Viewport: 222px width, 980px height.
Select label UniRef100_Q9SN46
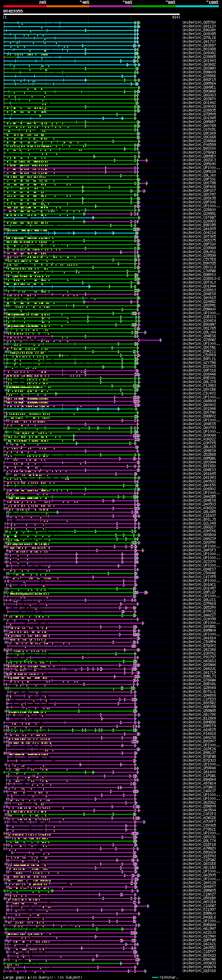[x=199, y=665]
